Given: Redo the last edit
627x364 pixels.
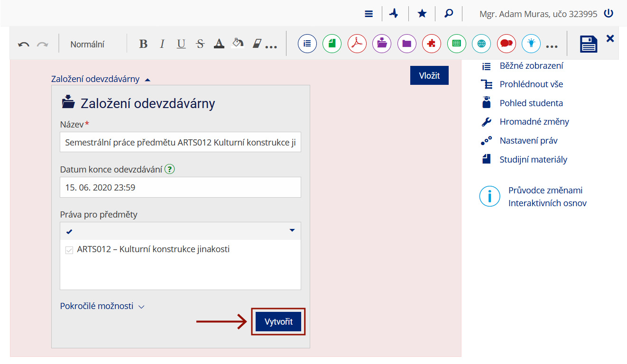Looking at the screenshot, I should pos(43,45).
